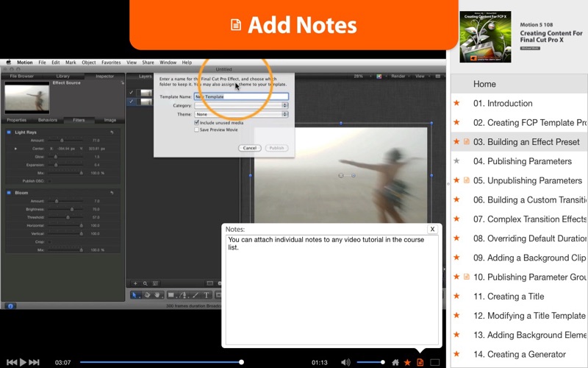Reset the Bloom filter with its arrow
The width and height of the screenshot is (588, 368).
click(x=112, y=193)
